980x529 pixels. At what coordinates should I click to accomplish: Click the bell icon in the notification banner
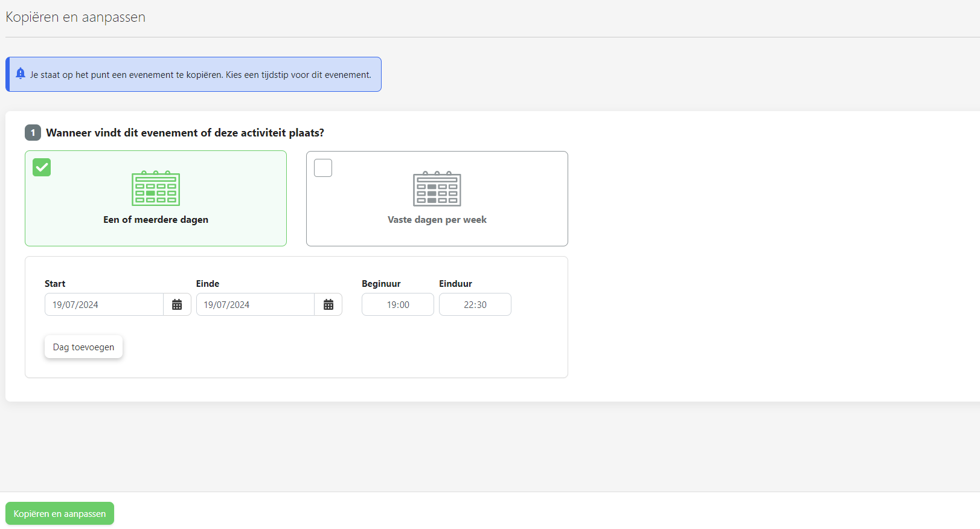coord(21,74)
